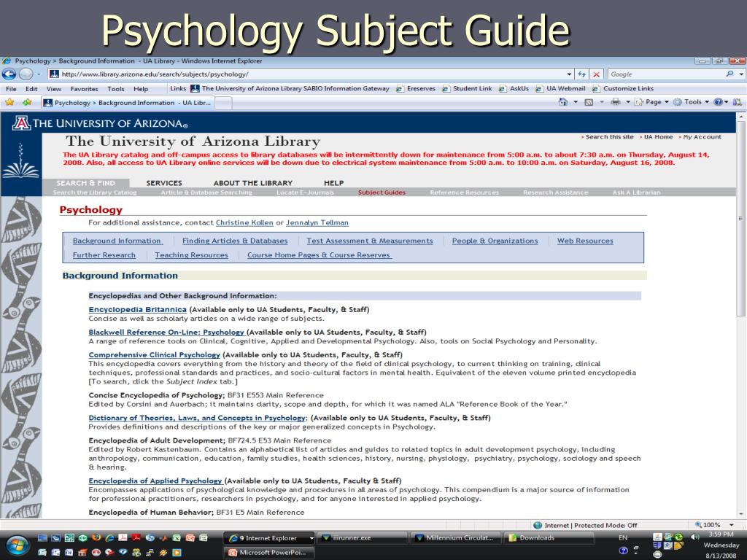This screenshot has width=747, height=560.
Task: Open the Recent Pages arrow dropdown
Action: click(39, 74)
